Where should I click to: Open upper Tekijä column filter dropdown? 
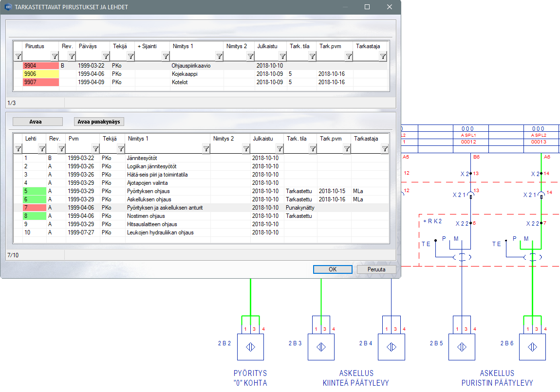[x=130, y=56]
